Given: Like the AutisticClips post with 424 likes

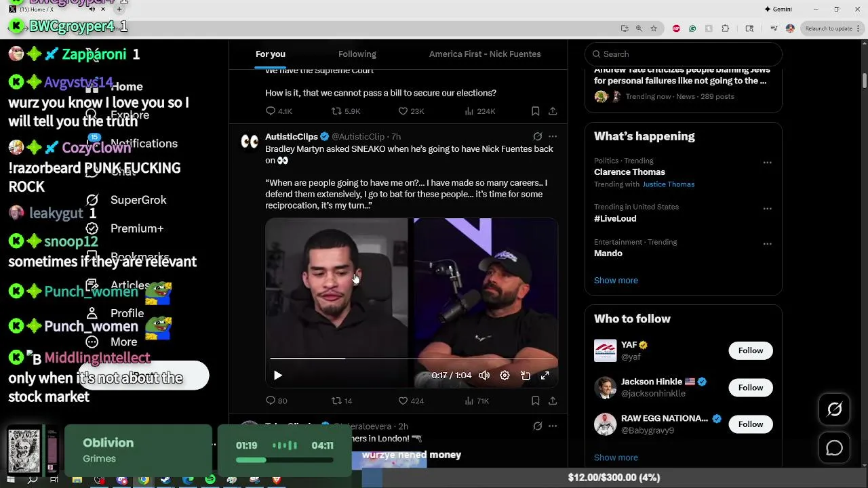Looking at the screenshot, I should pos(411,401).
